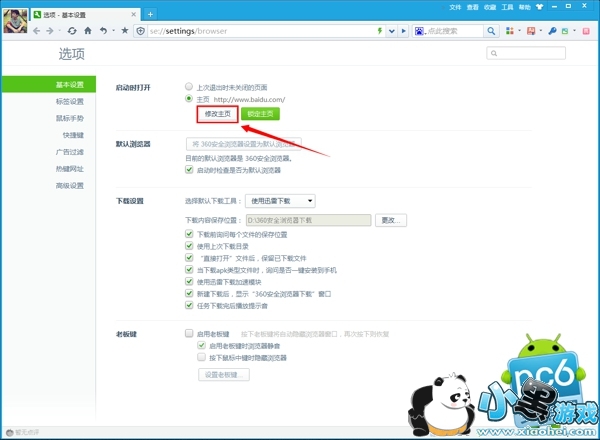Select radio 上次退出时未关闭的页面
The image size is (600, 440).
coord(189,86)
